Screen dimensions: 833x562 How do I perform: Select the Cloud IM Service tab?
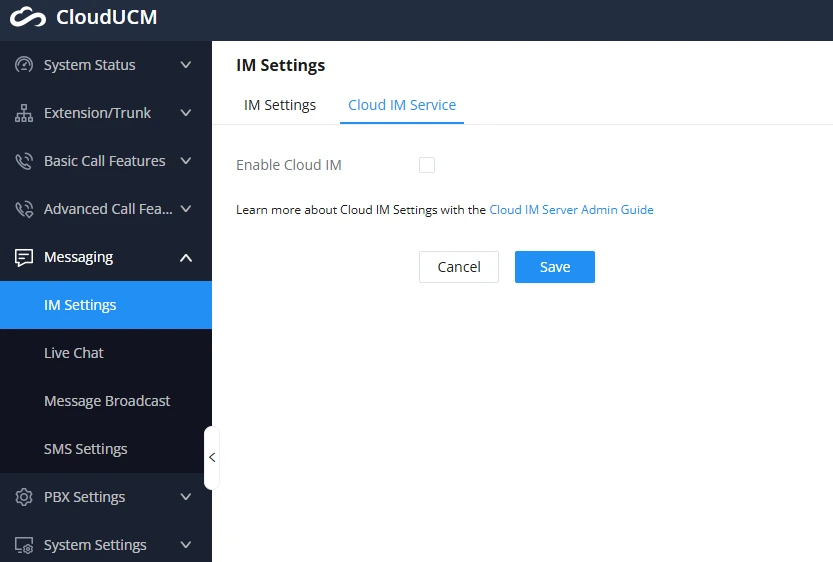(402, 105)
